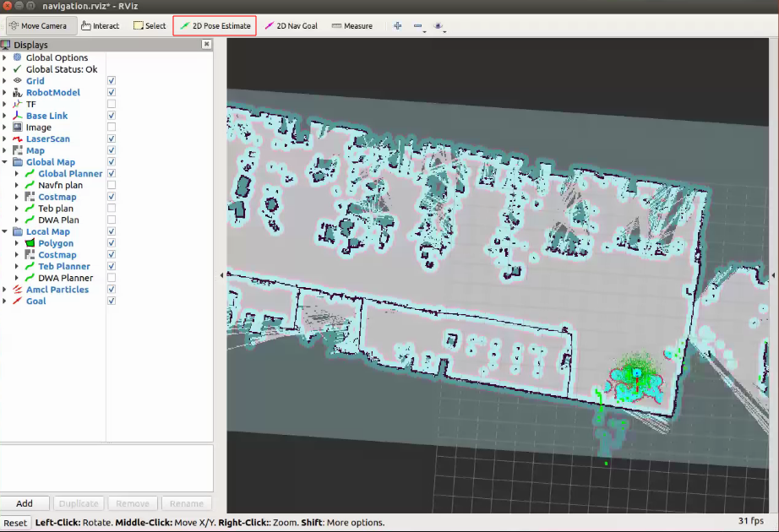Screen dimensions: 779x532
Task: Click the DWA Plan path icon
Action: [x=30, y=220]
